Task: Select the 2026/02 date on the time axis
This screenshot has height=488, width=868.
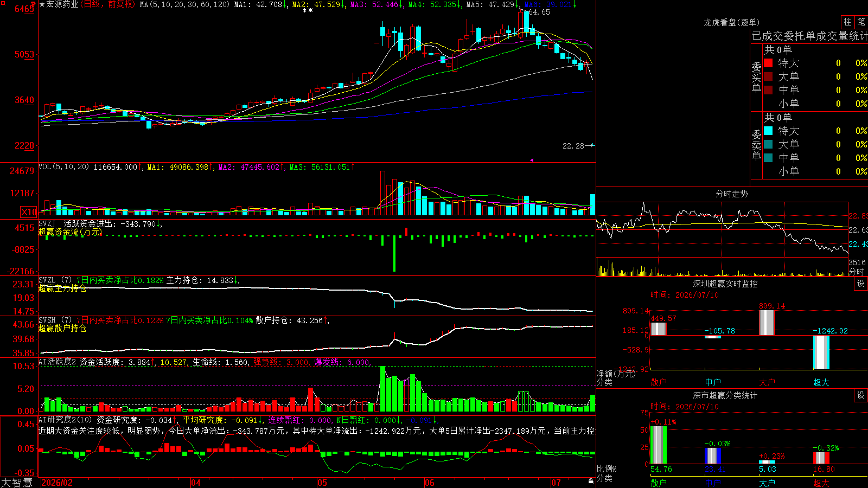Action: pos(57,483)
